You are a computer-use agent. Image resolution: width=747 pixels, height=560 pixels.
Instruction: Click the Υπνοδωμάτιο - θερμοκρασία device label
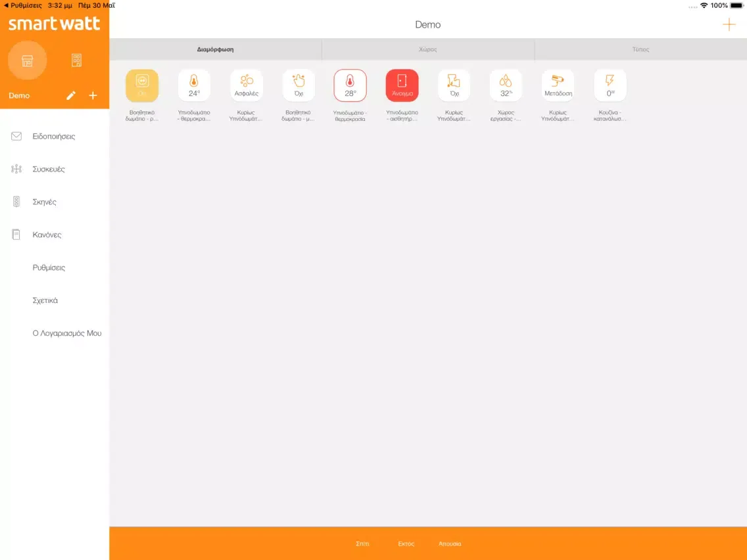pos(350,116)
